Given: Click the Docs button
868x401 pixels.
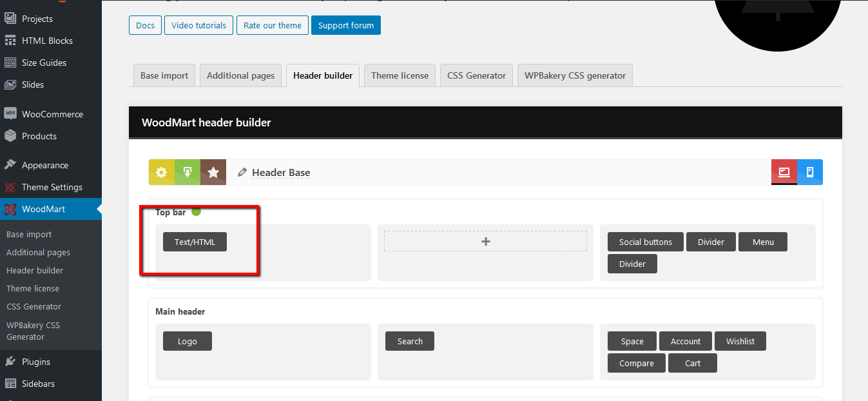Looking at the screenshot, I should [146, 25].
